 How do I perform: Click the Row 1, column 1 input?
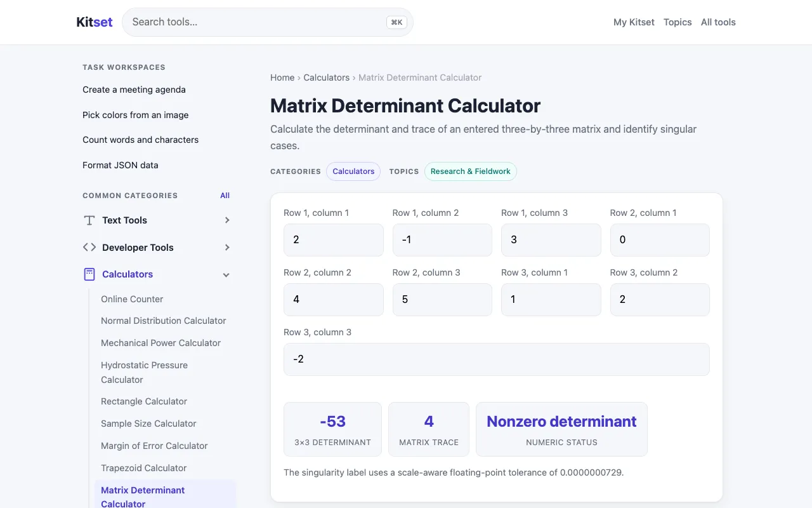(334, 240)
